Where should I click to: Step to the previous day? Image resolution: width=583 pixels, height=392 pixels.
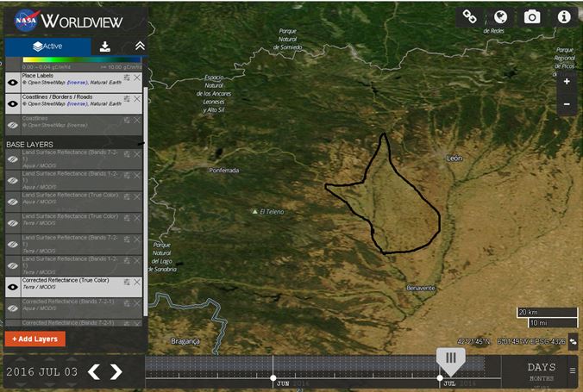pos(94,372)
